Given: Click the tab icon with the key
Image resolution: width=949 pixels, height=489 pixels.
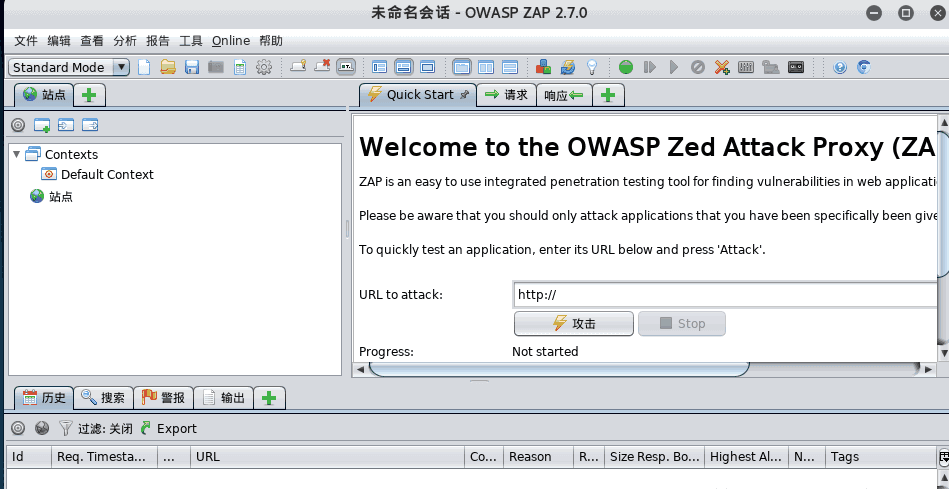Looking at the screenshot, I should [x=298, y=66].
